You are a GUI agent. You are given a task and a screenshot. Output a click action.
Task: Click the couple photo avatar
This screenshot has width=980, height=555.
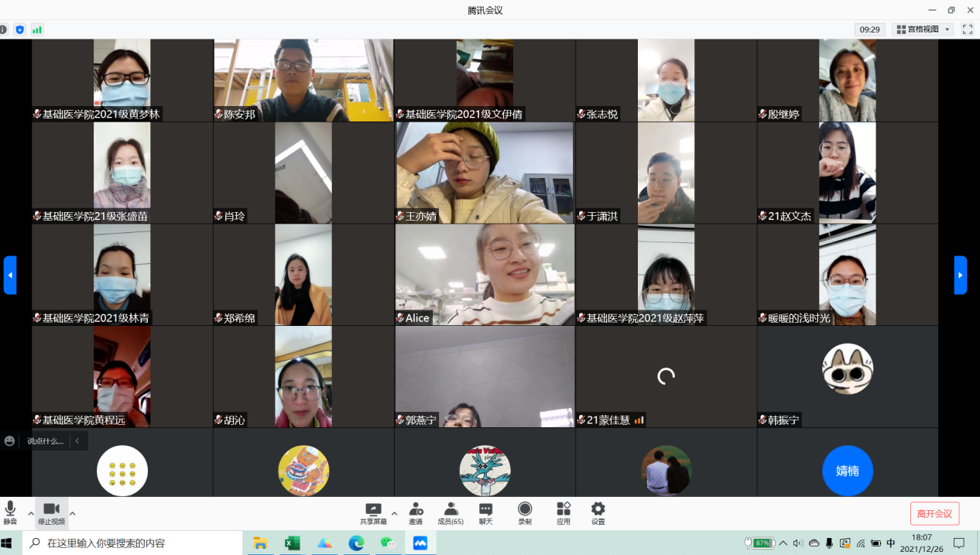(x=666, y=471)
